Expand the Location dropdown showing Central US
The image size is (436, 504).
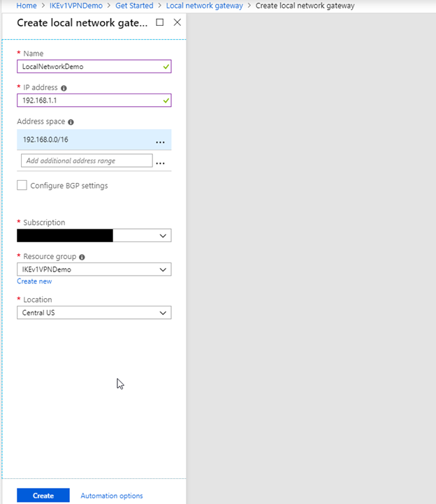click(94, 313)
